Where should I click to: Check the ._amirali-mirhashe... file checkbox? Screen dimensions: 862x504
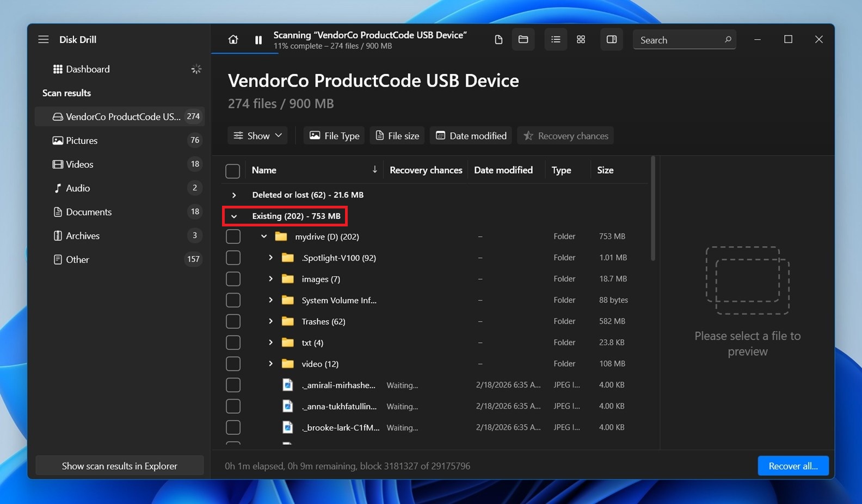pyautogui.click(x=233, y=385)
